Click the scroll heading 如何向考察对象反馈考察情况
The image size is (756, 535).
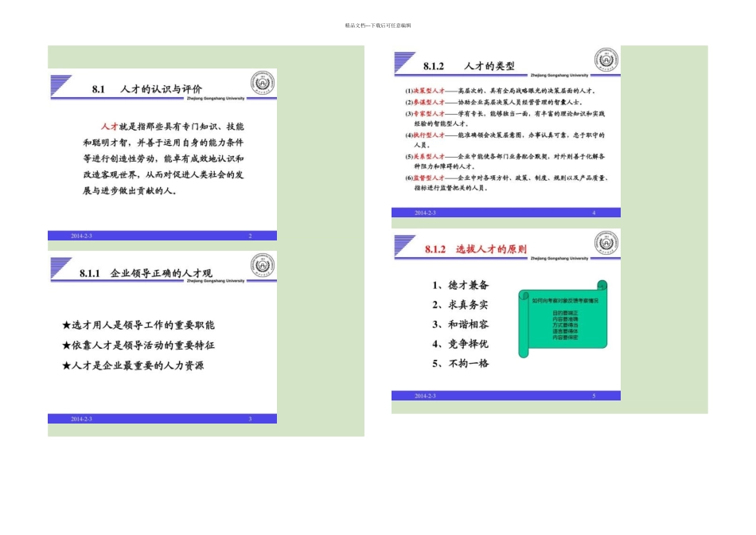565,301
